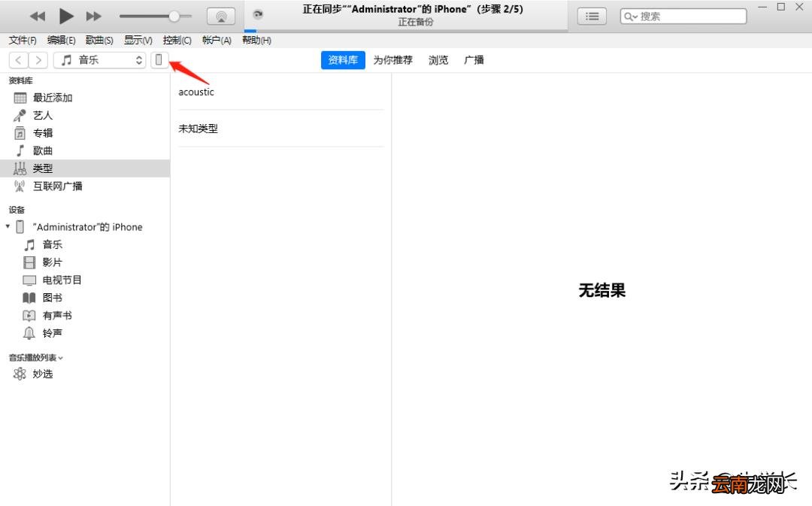Viewport: 812px width, 506px height.
Task: Click the 最近添加 calendar grid icon
Action: pos(20,98)
